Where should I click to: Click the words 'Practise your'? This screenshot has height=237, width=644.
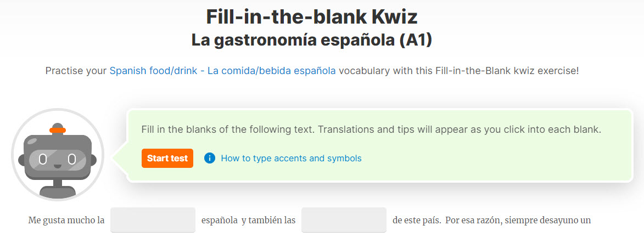click(x=76, y=71)
